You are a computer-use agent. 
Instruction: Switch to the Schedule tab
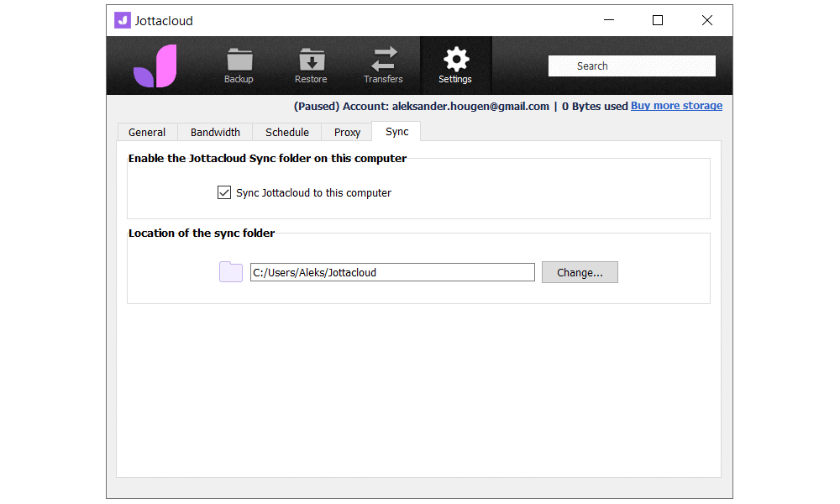tap(287, 132)
